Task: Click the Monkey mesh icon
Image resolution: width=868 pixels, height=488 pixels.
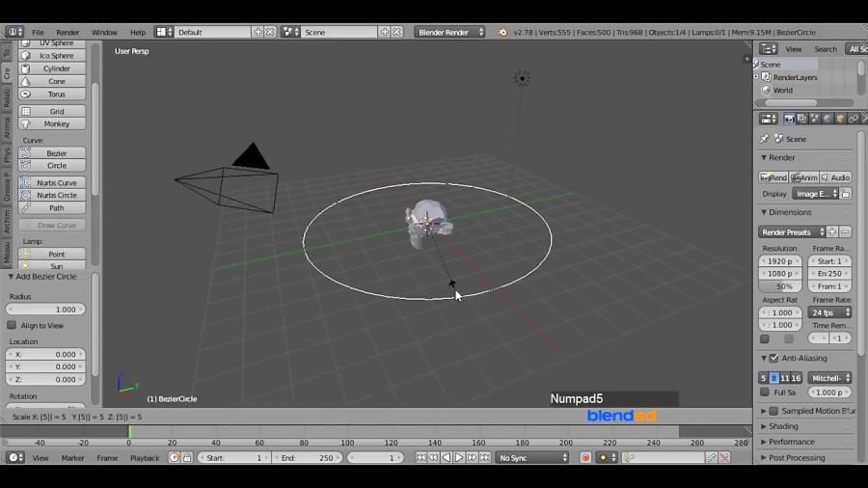Action: point(26,124)
